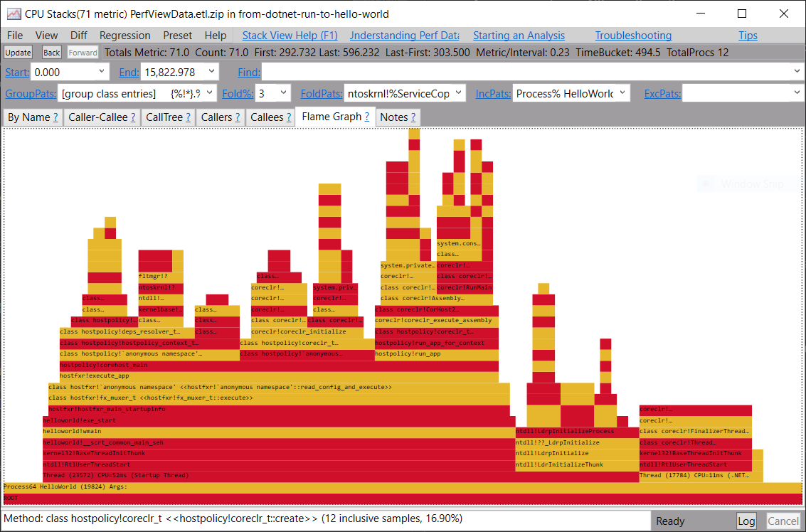Click the Forward button
Screen dimensions: 806x532
click(x=83, y=53)
